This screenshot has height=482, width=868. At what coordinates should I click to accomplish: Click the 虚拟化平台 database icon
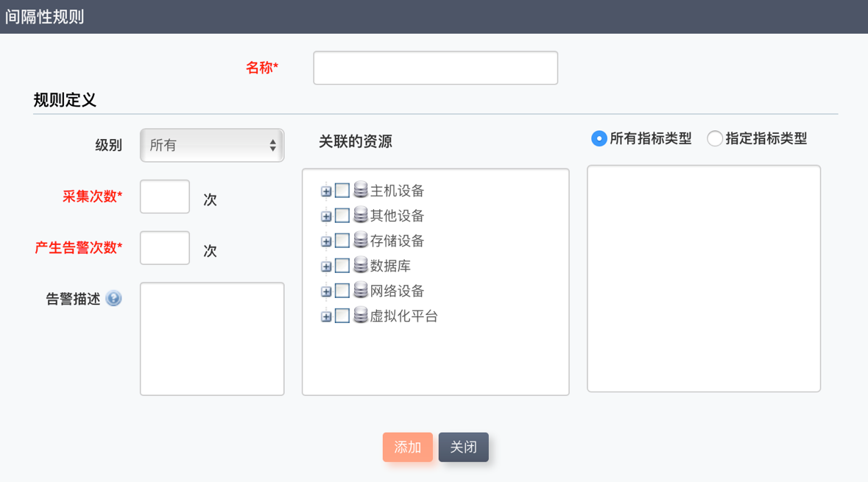[360, 316]
